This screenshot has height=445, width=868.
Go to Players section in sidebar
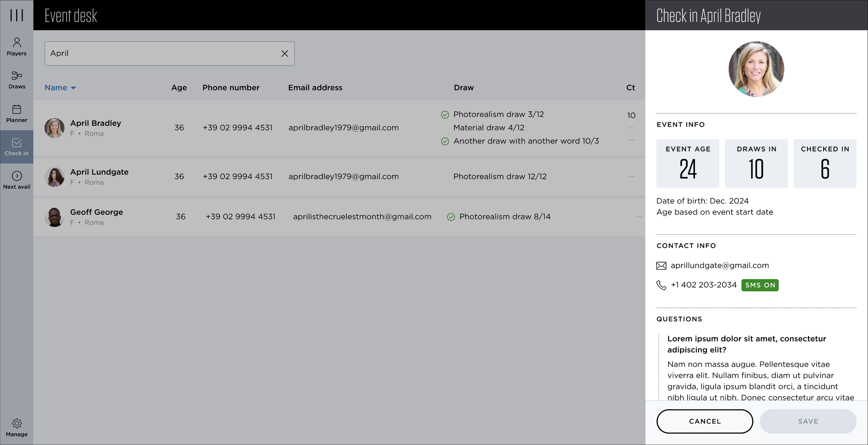point(16,46)
